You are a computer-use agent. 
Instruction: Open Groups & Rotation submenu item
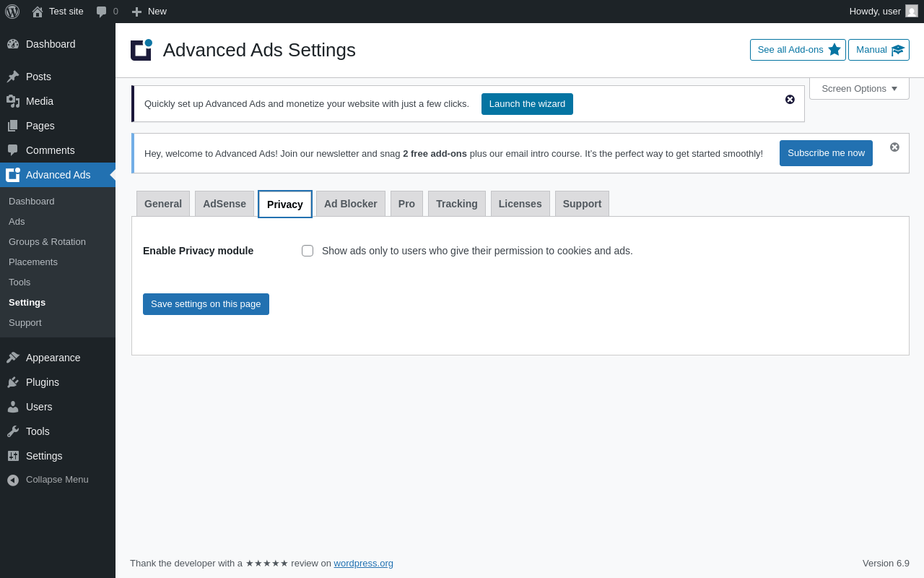[47, 241]
